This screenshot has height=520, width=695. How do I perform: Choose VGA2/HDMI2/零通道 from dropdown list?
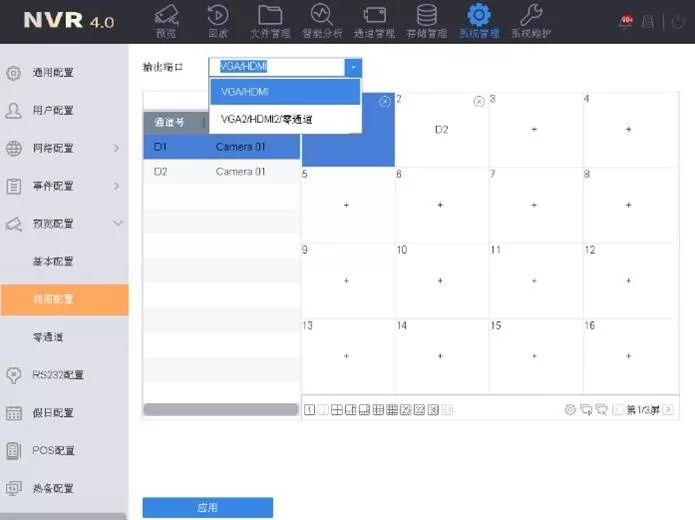coord(267,119)
